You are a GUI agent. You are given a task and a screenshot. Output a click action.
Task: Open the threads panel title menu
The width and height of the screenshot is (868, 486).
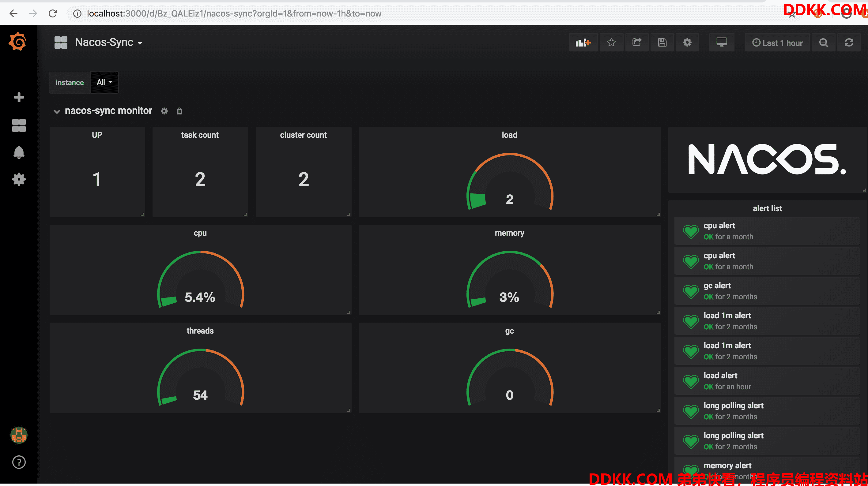pyautogui.click(x=200, y=331)
